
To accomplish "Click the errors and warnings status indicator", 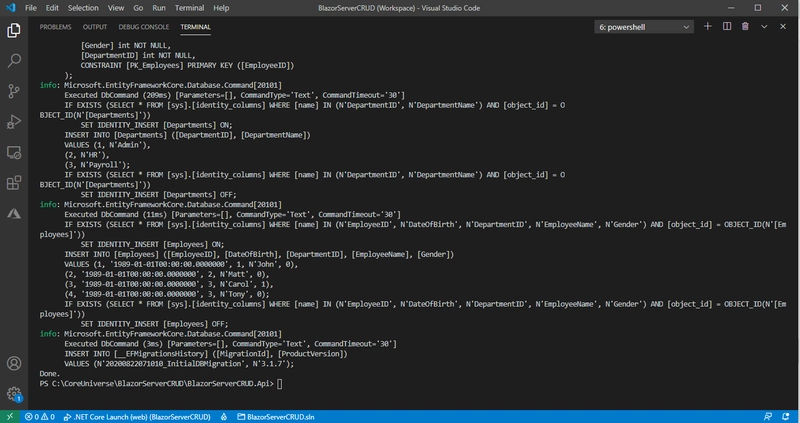I will (40, 416).
